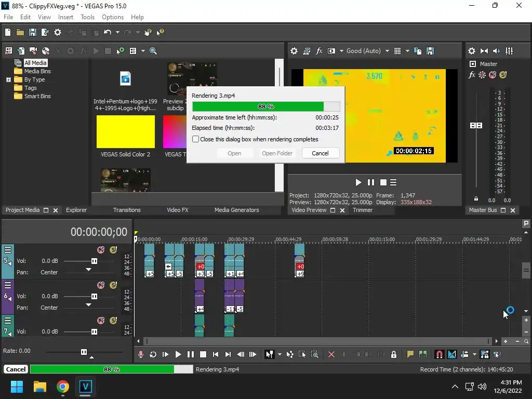532x399 pixels.
Task: Enable Close this dialog box when rendering completes
Action: click(195, 139)
